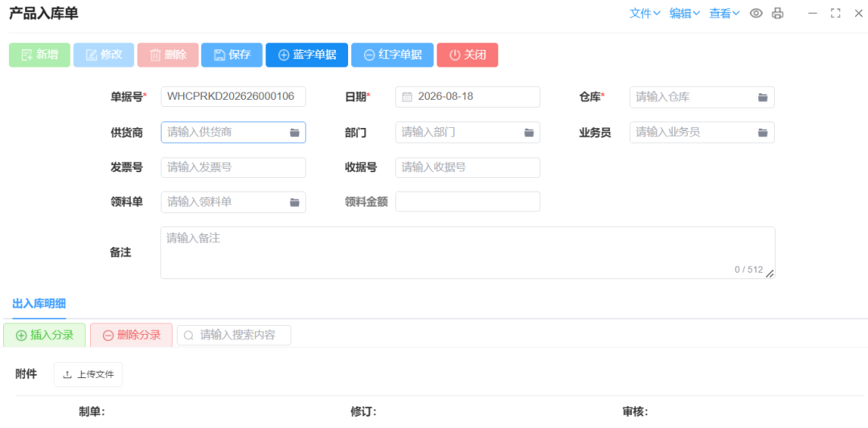Click the 产品入库单 title text
This screenshot has width=868, height=428.
(x=43, y=14)
